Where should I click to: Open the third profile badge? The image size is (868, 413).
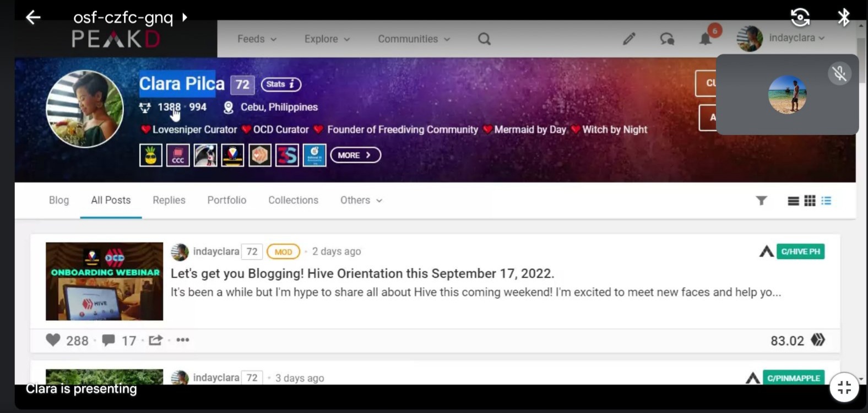[205, 155]
